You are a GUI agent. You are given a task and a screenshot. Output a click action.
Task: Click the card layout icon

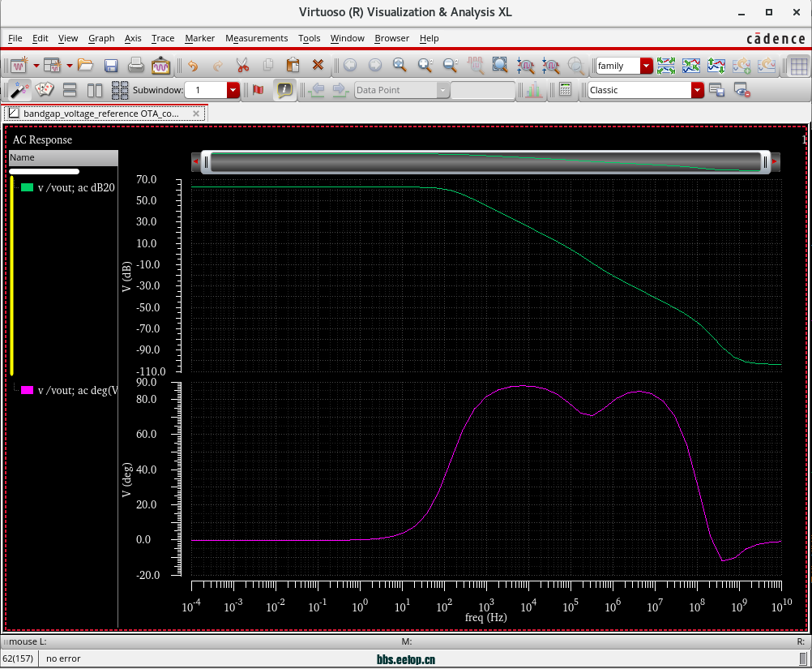45,90
